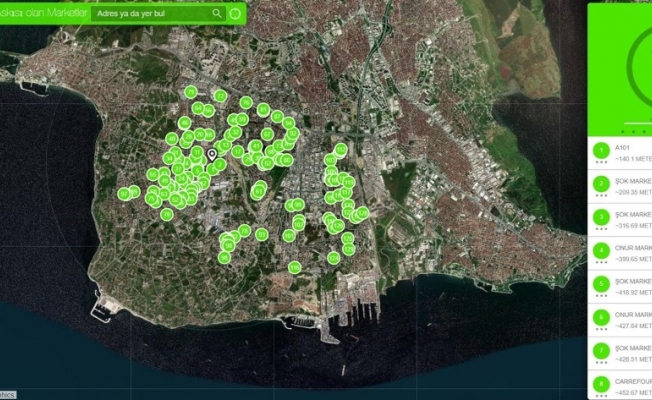
Task: Click the magnifier search icon in address bar
Action: pos(217,14)
